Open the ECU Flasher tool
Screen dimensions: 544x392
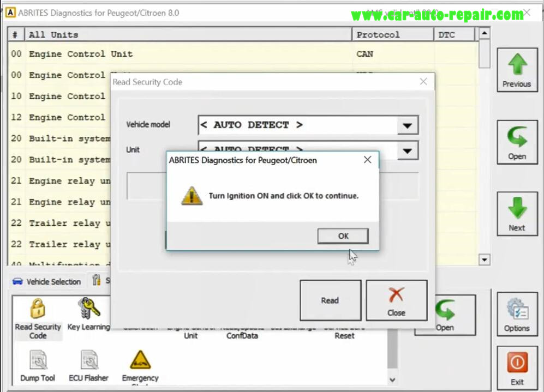[88, 366]
